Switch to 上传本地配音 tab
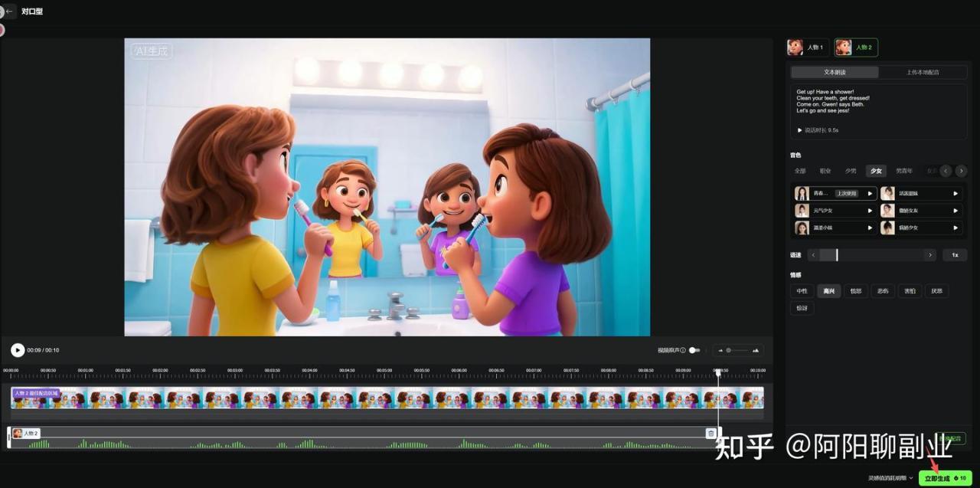The height and width of the screenshot is (488, 980). click(923, 72)
